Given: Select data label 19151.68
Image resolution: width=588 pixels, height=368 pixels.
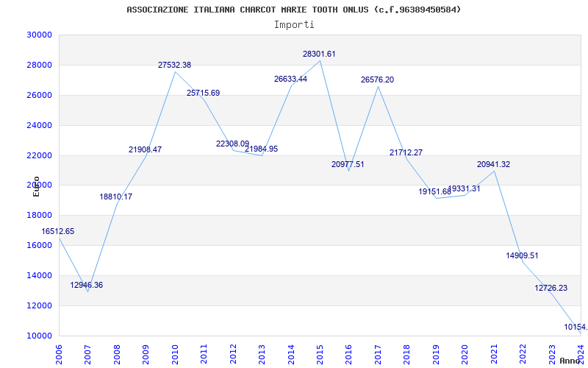Looking at the screenshot, I should tap(435, 191).
